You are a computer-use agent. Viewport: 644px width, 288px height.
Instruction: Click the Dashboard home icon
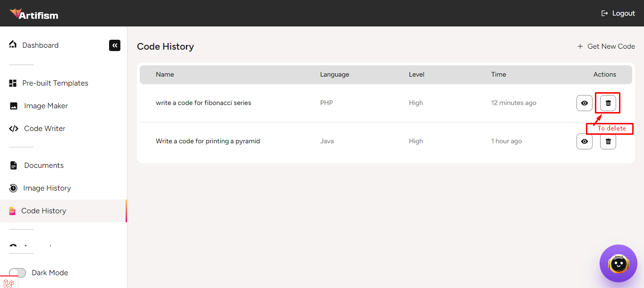coord(13,44)
